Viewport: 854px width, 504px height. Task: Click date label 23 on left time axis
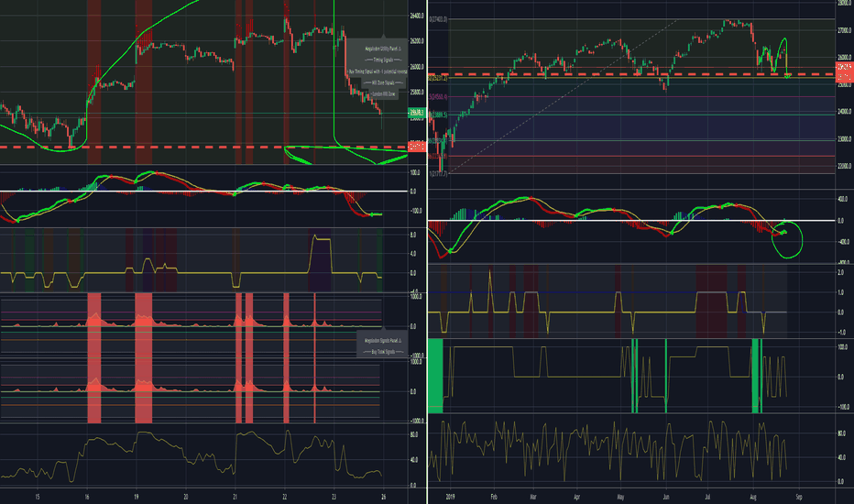tap(334, 497)
